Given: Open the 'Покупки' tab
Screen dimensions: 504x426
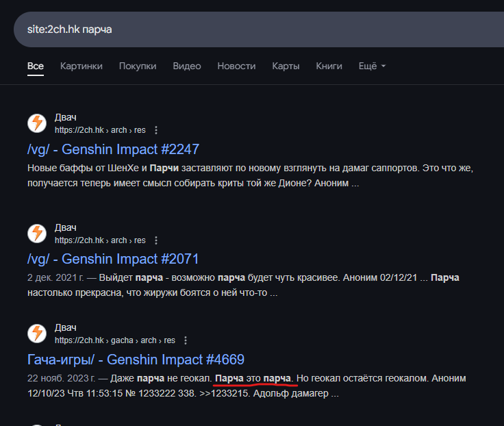Looking at the screenshot, I should (138, 66).
